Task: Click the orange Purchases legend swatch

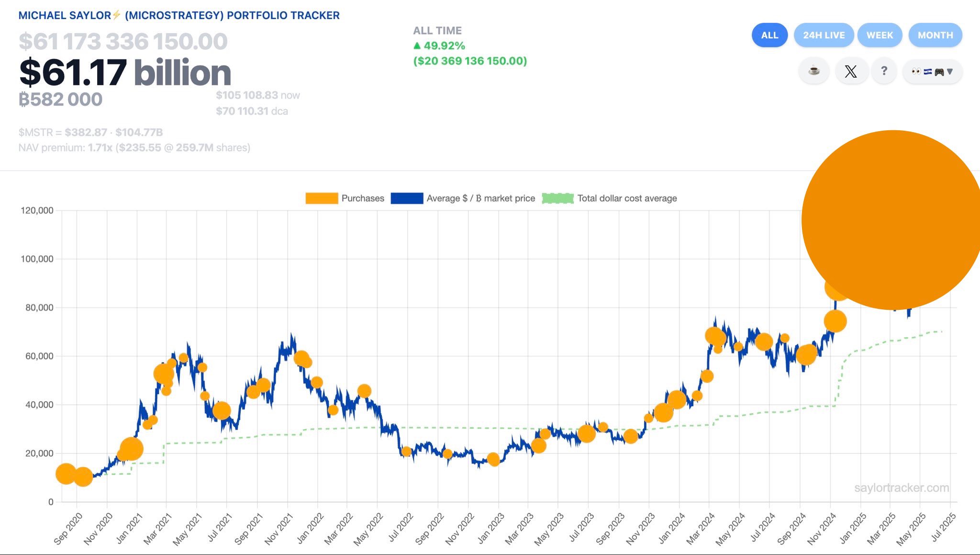Action: click(x=322, y=198)
